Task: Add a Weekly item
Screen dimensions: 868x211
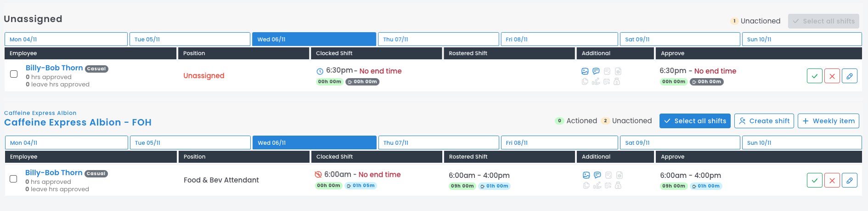Action: point(828,121)
